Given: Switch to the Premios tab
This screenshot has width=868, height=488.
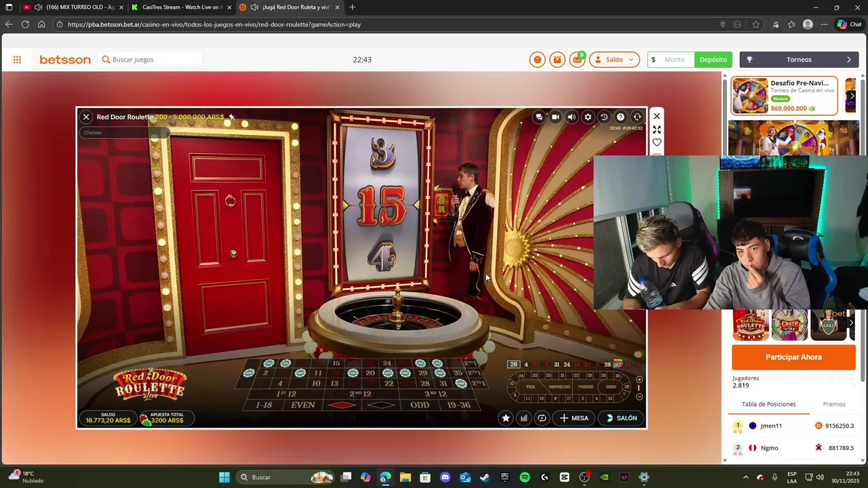Looking at the screenshot, I should [834, 404].
